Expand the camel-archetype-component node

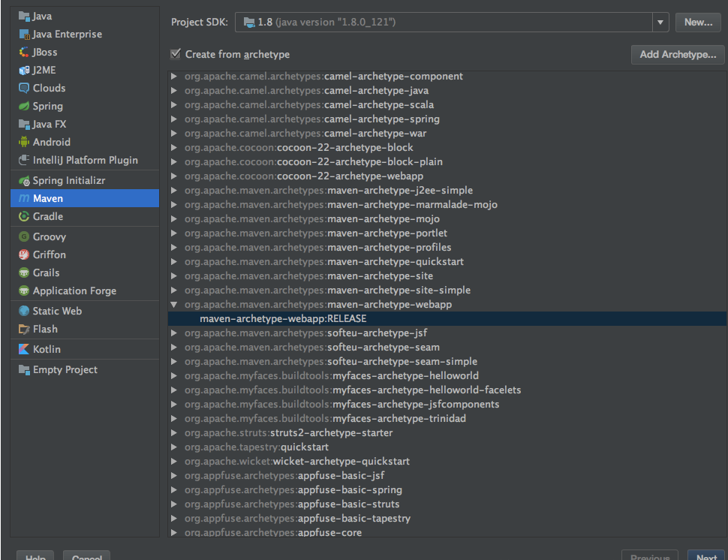[x=174, y=76]
